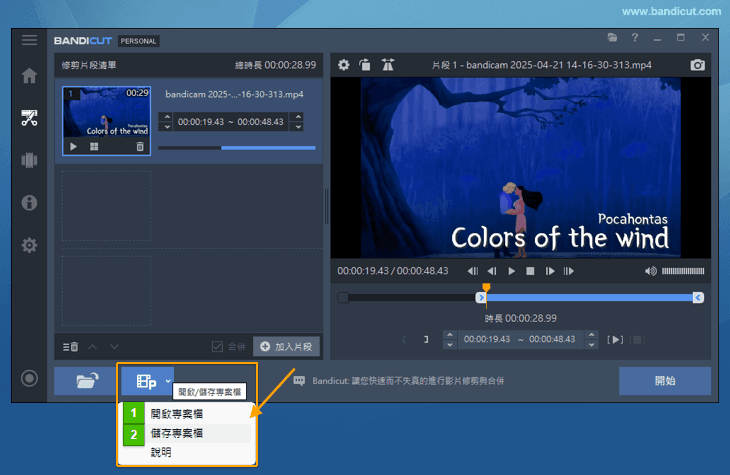
Task: Increase segment list start time
Action: click(167, 117)
